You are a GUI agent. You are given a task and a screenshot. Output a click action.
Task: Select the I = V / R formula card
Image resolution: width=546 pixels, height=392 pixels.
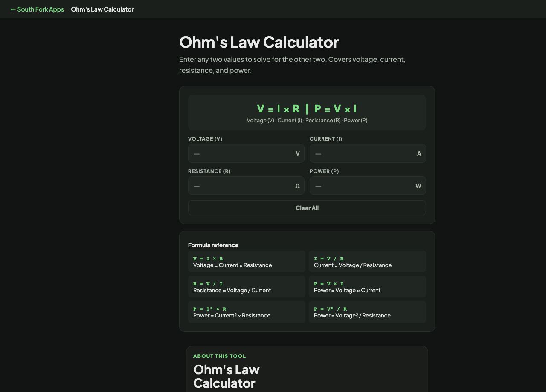coord(367,262)
